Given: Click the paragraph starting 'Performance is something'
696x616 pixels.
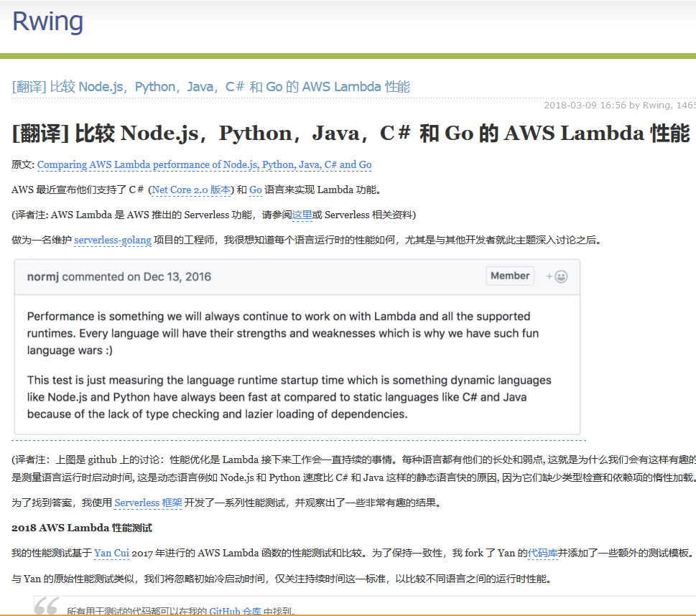Looking at the screenshot, I should point(283,333).
